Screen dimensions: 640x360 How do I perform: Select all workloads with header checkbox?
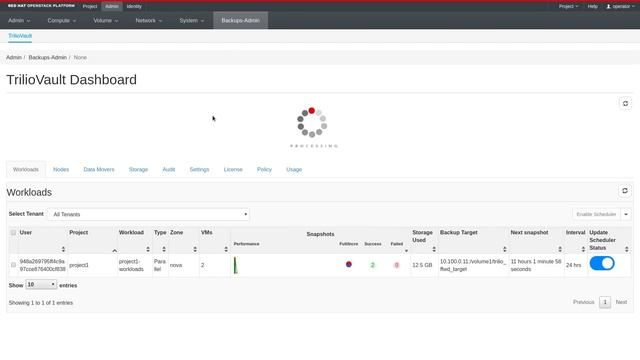pyautogui.click(x=13, y=232)
